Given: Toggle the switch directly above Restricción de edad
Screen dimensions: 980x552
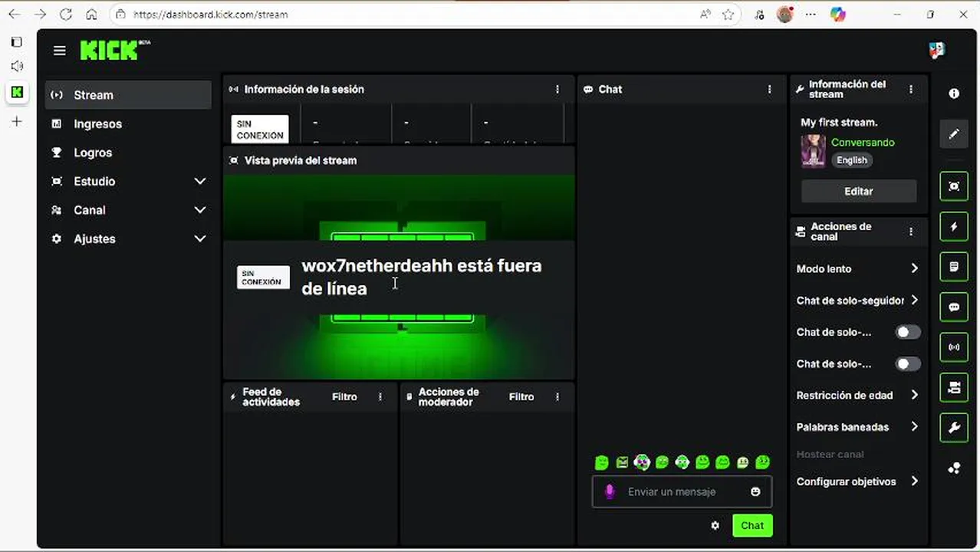Looking at the screenshot, I should tap(908, 363).
